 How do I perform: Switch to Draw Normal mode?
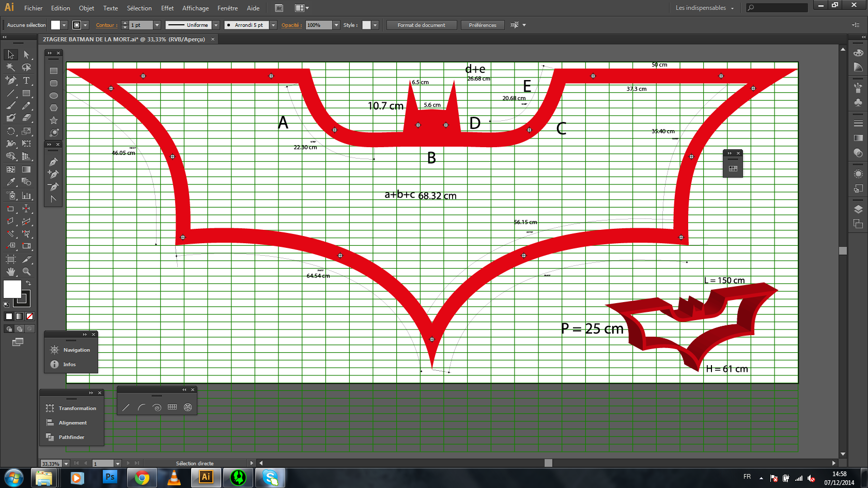point(9,329)
